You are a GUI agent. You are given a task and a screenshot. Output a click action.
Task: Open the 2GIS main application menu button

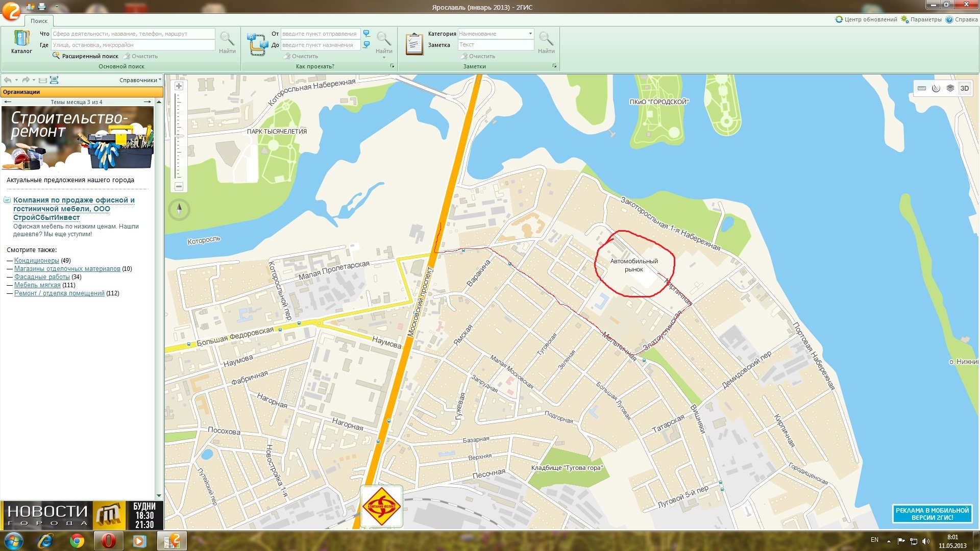click(x=11, y=10)
